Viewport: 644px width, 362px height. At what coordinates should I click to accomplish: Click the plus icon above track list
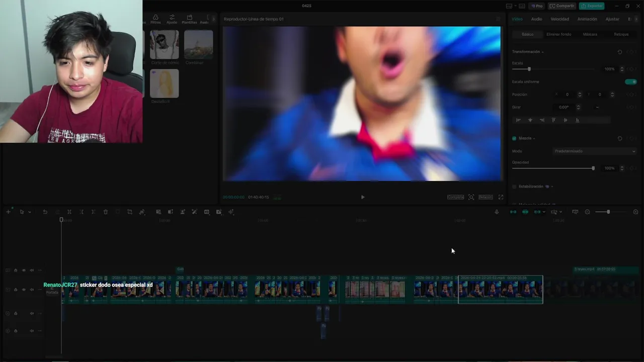[x=8, y=212]
